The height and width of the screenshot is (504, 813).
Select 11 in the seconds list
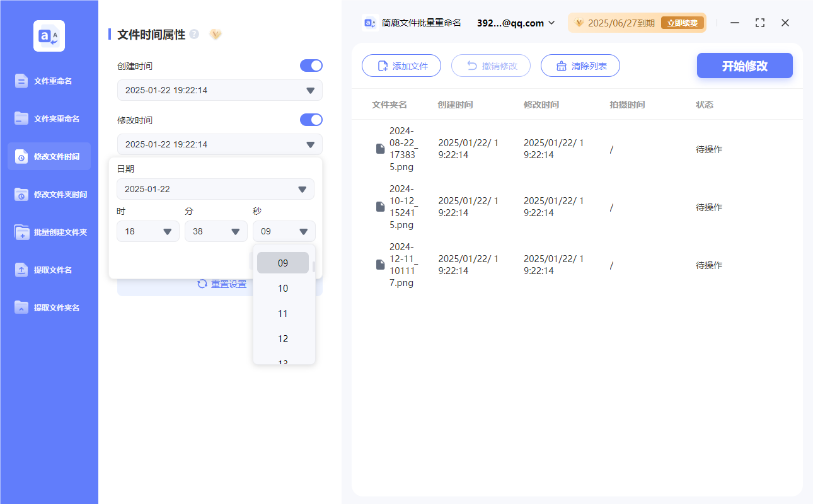(283, 313)
